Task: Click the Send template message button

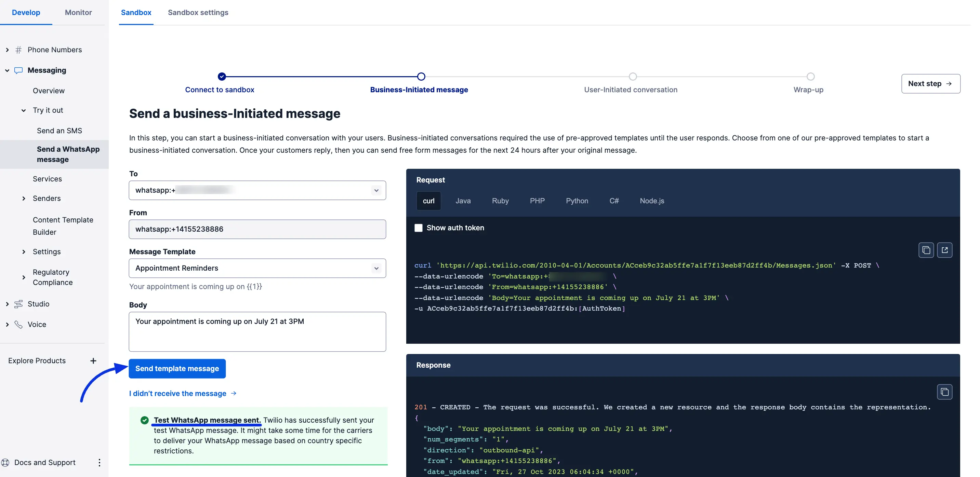Action: pyautogui.click(x=177, y=368)
